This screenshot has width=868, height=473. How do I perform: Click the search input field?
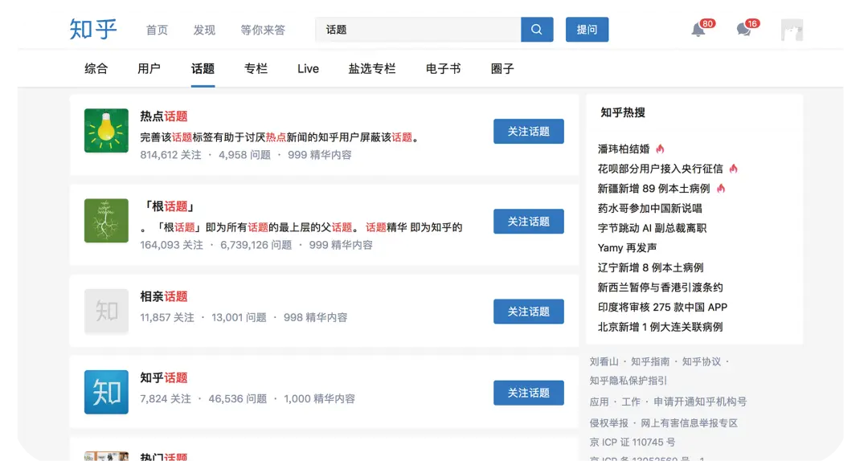418,30
